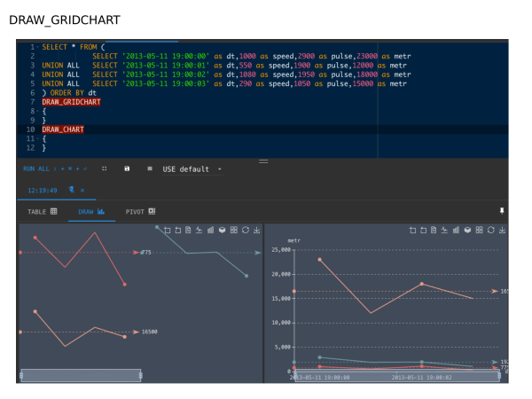This screenshot has width=532, height=399.
Task: Download left chart as image
Action: pyautogui.click(x=255, y=231)
